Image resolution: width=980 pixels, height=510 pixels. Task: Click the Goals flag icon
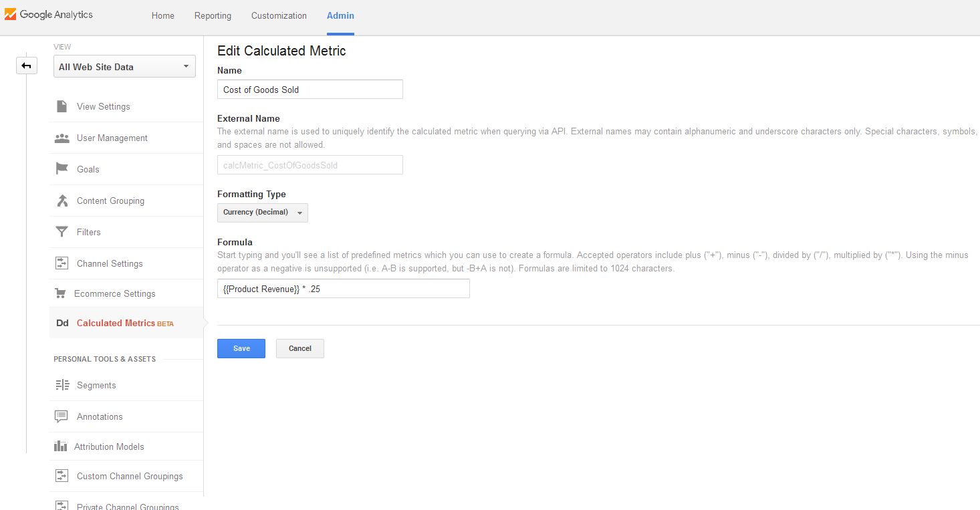point(62,169)
